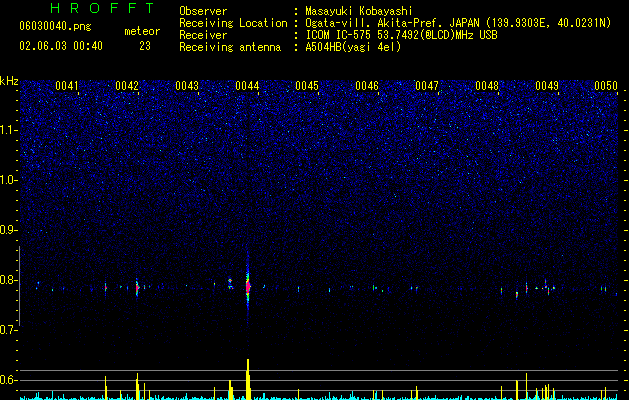Select the ICOM IC-575 receiver text

click(x=401, y=35)
